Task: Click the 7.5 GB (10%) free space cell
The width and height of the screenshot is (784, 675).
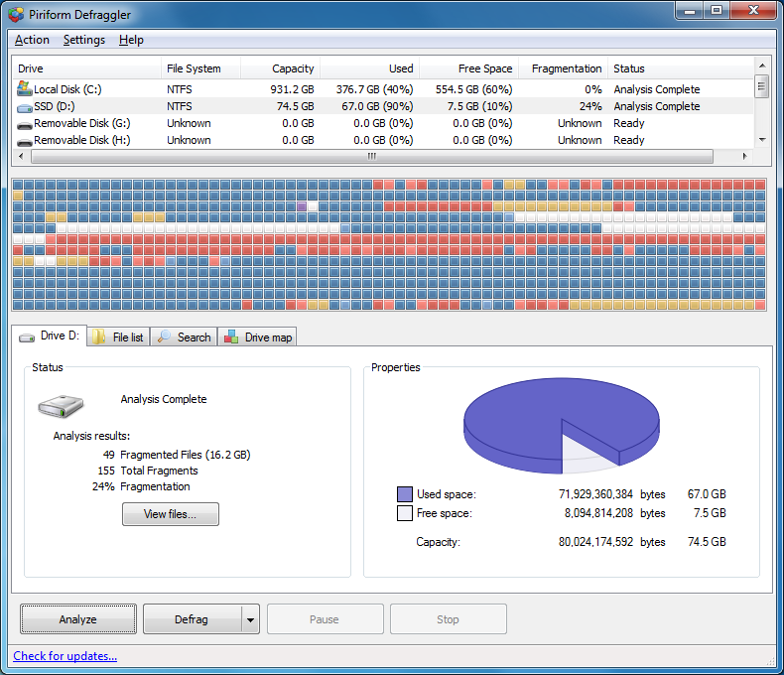Action: pos(480,106)
